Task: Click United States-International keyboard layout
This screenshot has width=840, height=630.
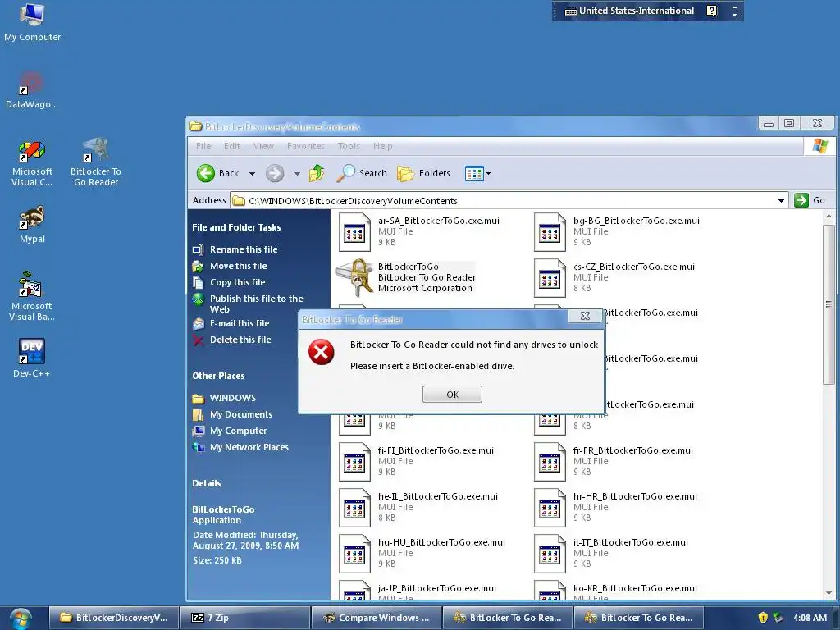Action: click(629, 11)
